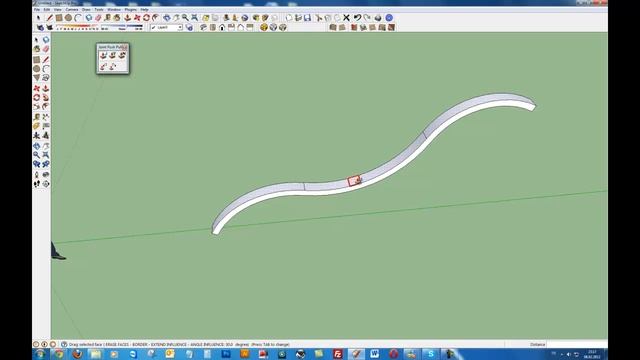Image resolution: width=640 pixels, height=360 pixels.
Task: Activate the Scale tool in left toolbar
Action: [36, 107]
